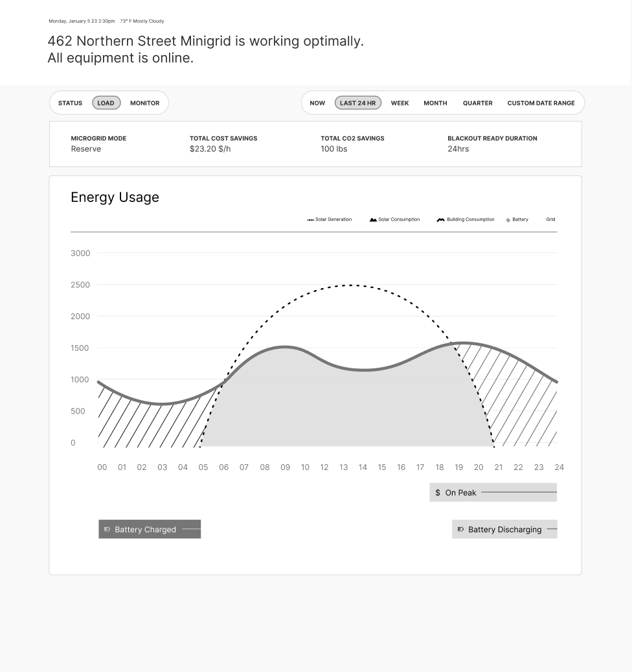Select the Load tab
The width and height of the screenshot is (632, 672).
coord(106,103)
